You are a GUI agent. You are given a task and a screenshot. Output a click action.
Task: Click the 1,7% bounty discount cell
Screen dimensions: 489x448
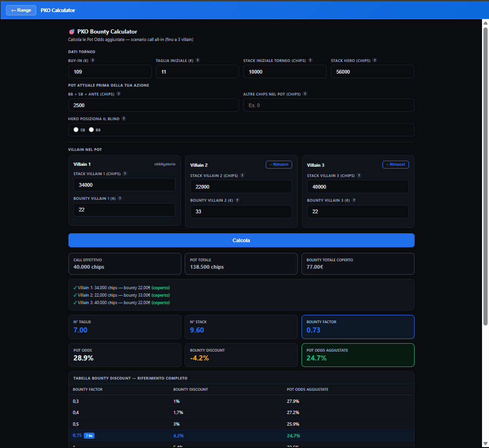178,413
